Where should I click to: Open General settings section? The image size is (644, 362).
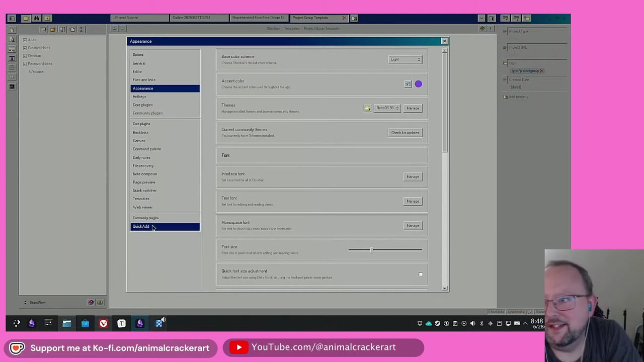point(165,63)
